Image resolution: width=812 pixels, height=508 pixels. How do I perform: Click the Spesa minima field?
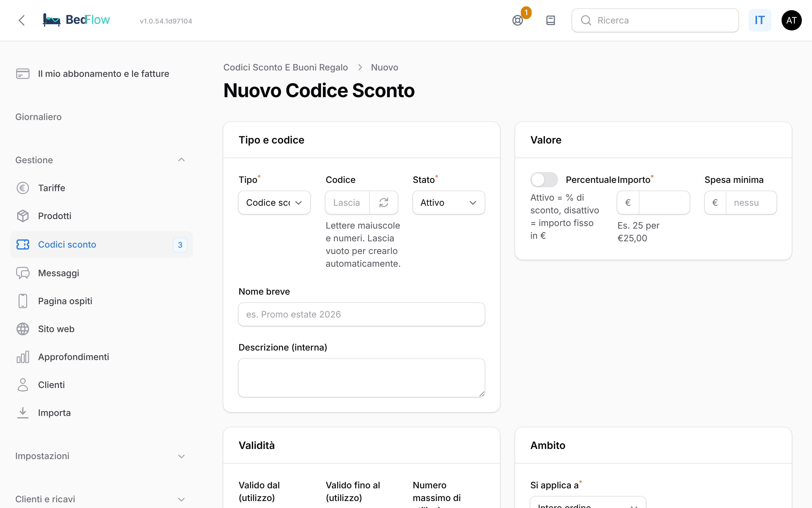pyautogui.click(x=751, y=203)
